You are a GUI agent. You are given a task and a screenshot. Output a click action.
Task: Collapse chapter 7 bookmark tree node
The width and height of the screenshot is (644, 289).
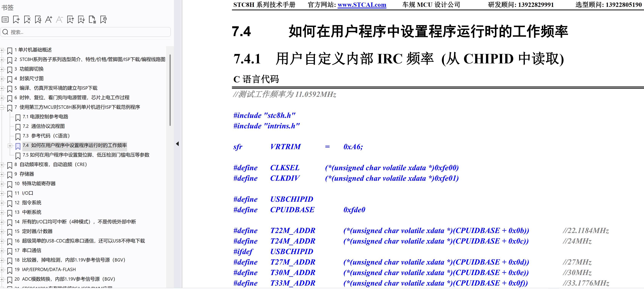pyautogui.click(x=2, y=108)
